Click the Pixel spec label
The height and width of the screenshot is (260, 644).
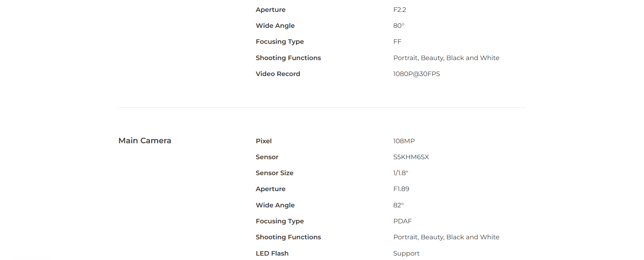coord(263,141)
